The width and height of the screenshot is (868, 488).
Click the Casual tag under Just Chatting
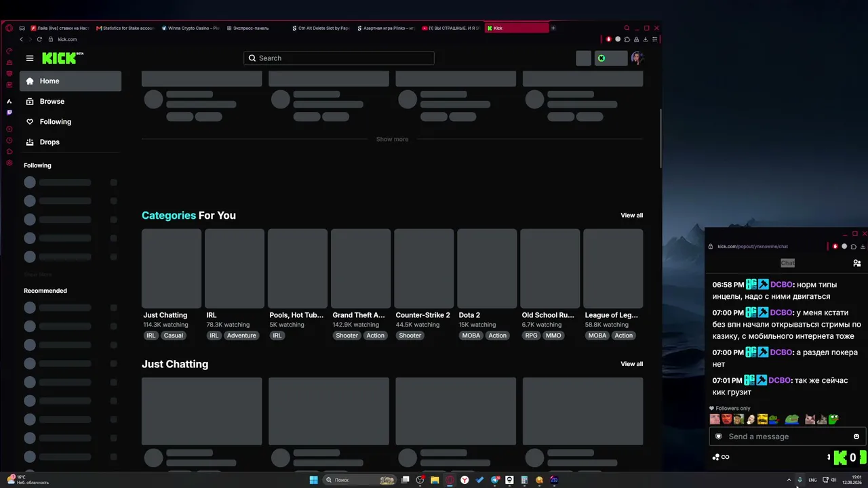pyautogui.click(x=174, y=335)
